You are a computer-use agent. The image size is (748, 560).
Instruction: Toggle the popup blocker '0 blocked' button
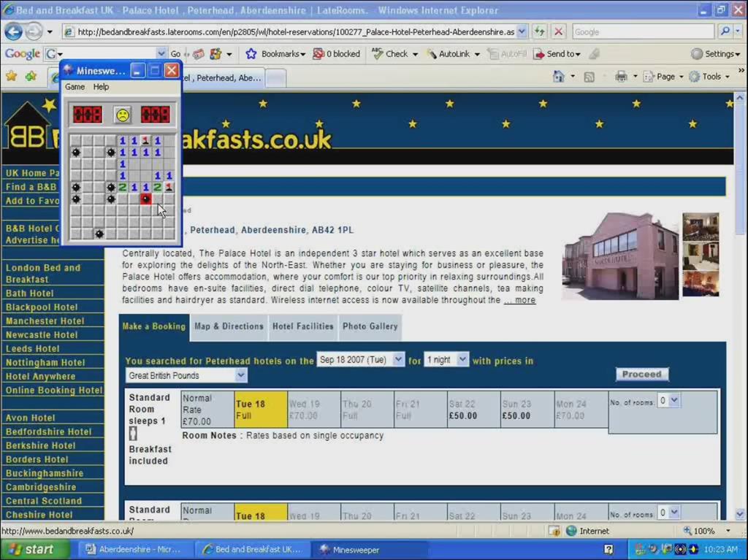point(336,54)
